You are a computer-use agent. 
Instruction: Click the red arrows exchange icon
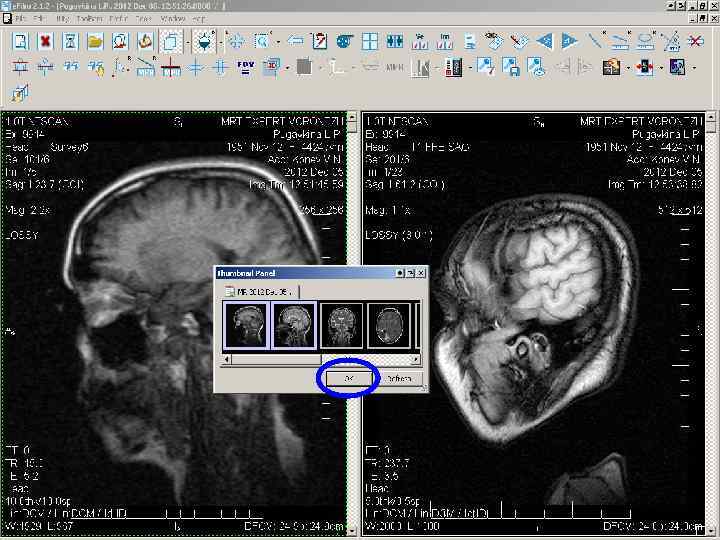(x=645, y=68)
